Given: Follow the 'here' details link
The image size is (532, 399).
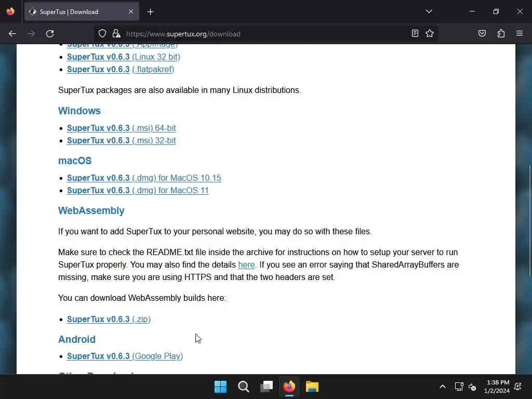Looking at the screenshot, I should (246, 264).
